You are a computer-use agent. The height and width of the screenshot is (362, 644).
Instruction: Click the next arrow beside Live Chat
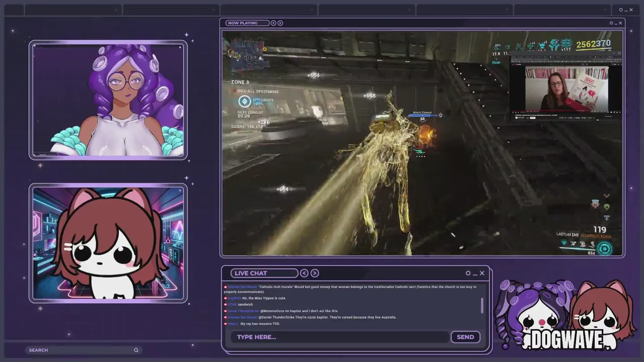pos(314,273)
